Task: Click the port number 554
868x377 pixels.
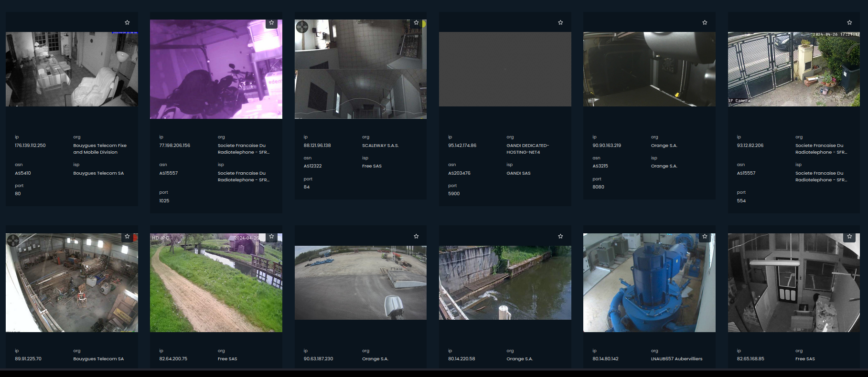Action: (x=741, y=201)
